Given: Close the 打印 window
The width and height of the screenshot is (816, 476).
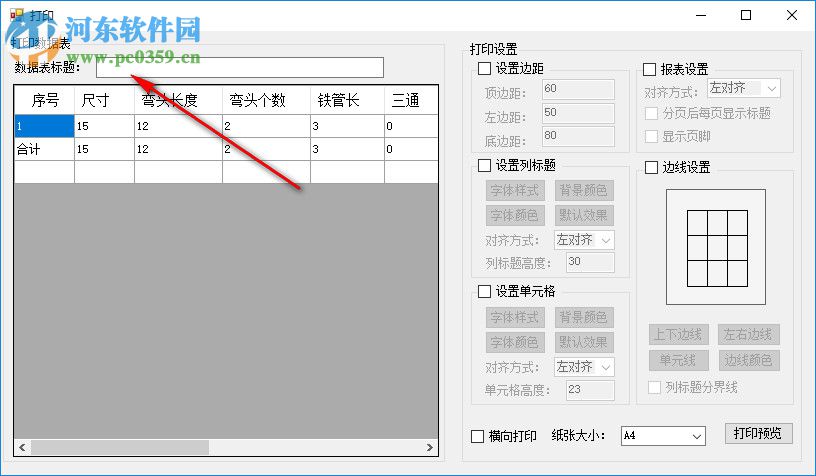Looking at the screenshot, I should pyautogui.click(x=792, y=15).
